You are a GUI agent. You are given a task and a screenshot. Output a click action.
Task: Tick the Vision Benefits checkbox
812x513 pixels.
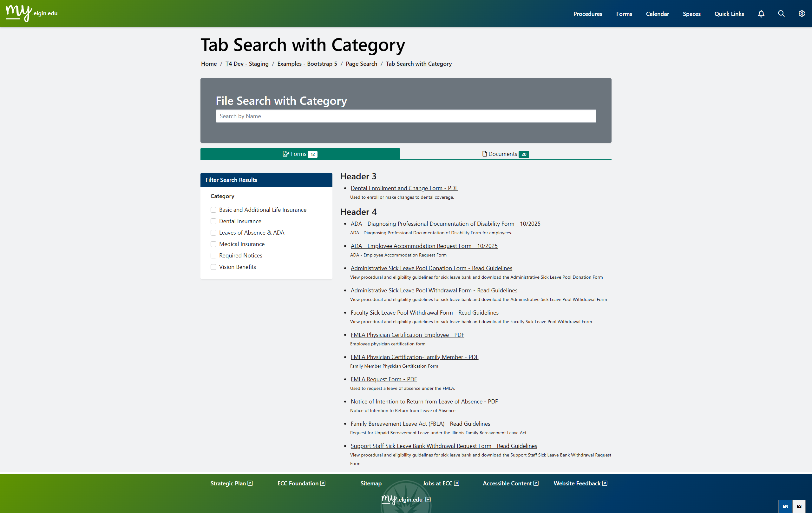click(213, 267)
